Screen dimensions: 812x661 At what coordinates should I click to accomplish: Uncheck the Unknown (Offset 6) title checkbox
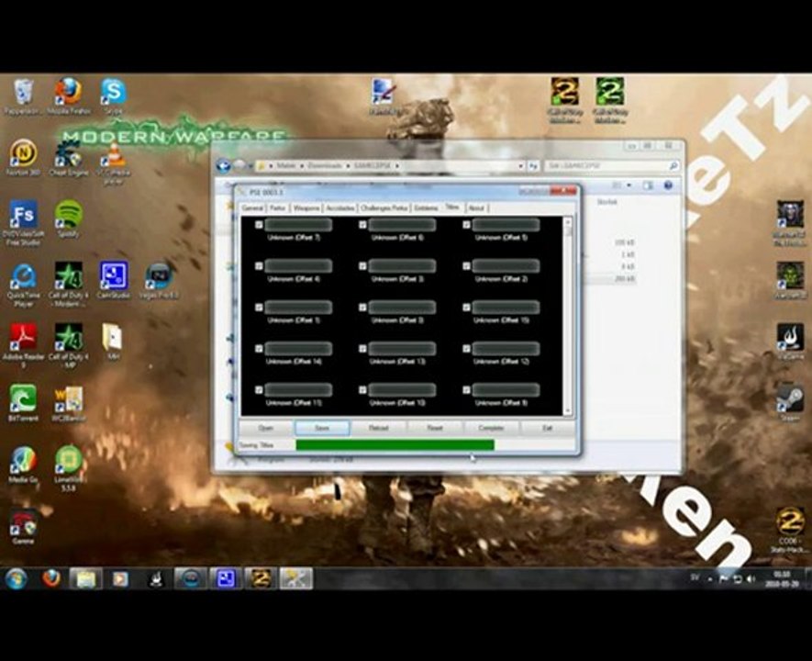coord(362,224)
